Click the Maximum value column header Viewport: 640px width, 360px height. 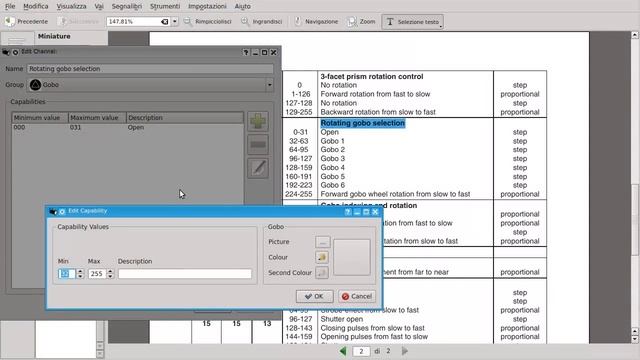(97, 118)
